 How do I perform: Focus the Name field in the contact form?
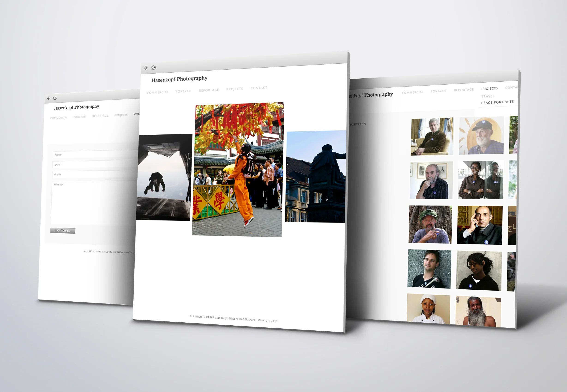click(95, 154)
